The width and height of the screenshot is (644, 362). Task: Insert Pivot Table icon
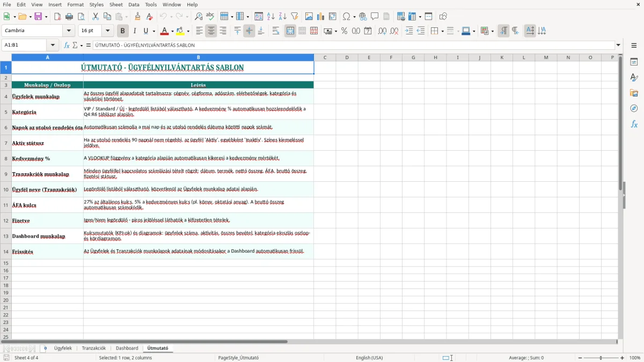click(x=333, y=17)
